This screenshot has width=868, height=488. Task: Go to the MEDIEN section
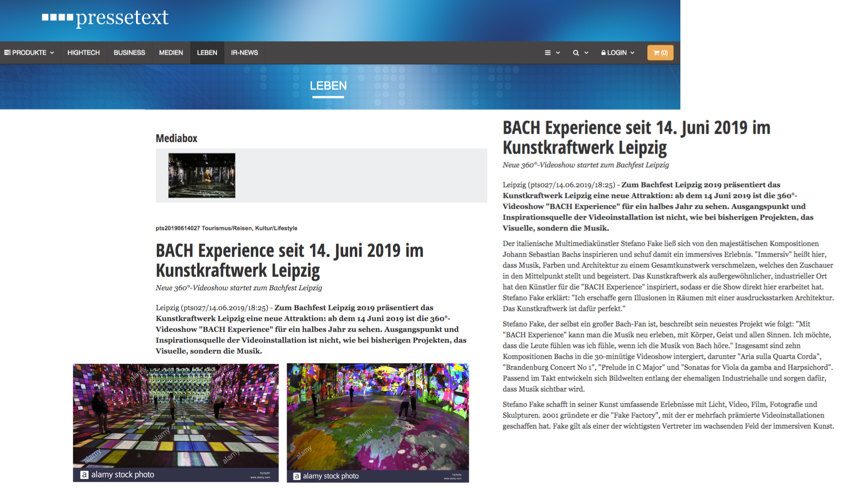pos(171,53)
